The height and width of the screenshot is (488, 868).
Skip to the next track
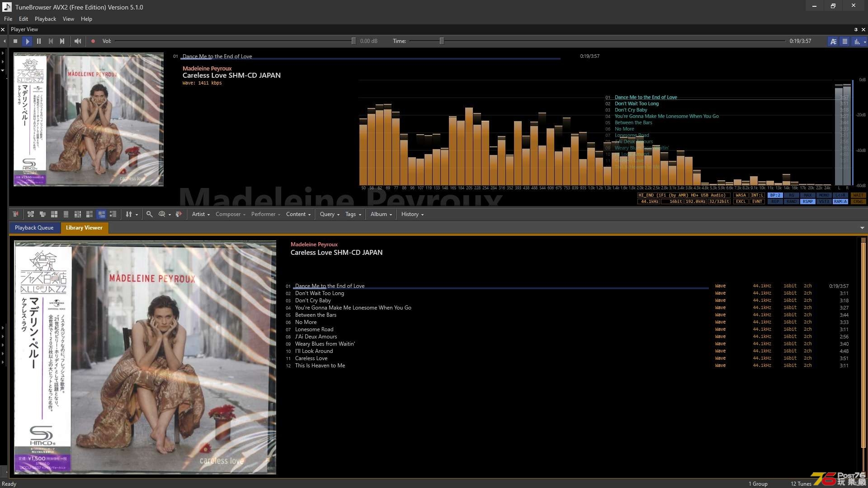tap(62, 41)
